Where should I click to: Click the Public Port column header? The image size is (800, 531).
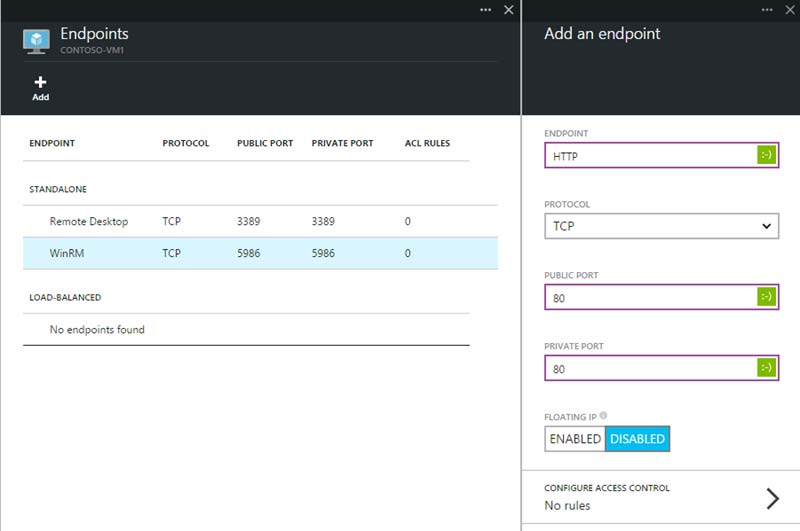coord(265,143)
